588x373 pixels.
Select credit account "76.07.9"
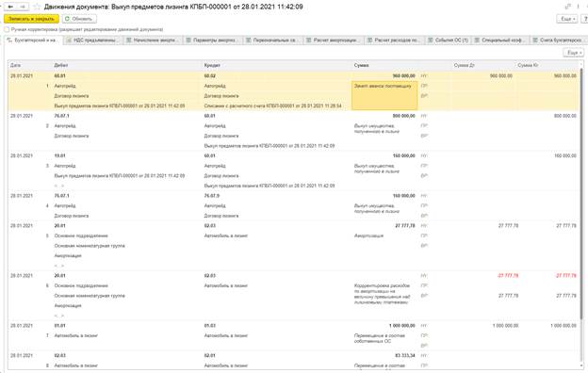[x=212, y=196]
